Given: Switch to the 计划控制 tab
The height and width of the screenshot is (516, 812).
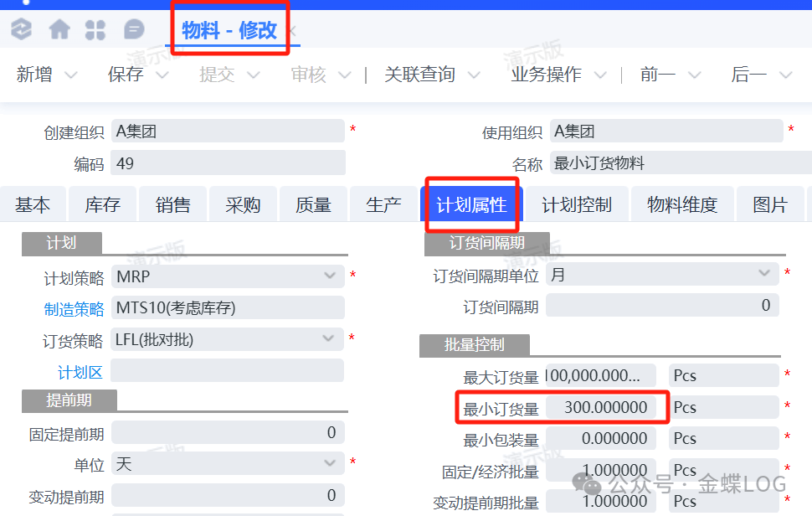Looking at the screenshot, I should (577, 205).
